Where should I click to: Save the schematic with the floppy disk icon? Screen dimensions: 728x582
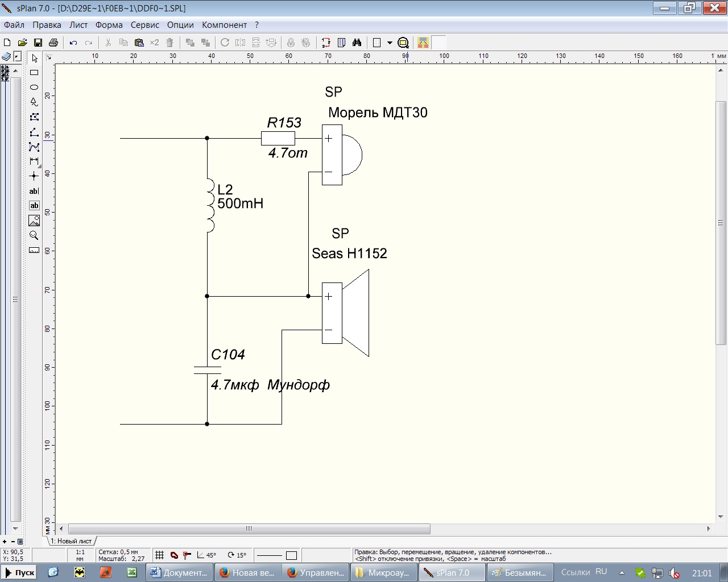(38, 43)
